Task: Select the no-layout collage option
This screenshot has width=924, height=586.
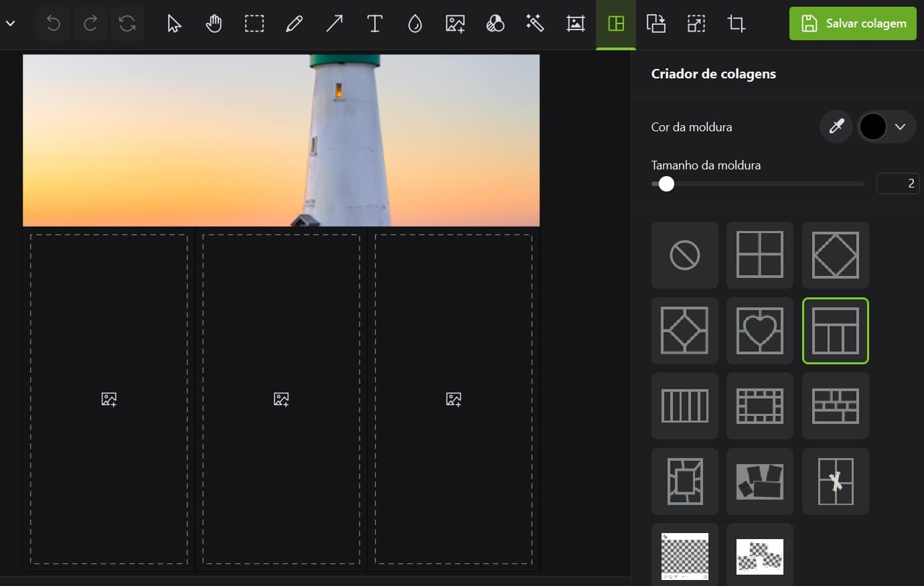Action: pos(684,255)
